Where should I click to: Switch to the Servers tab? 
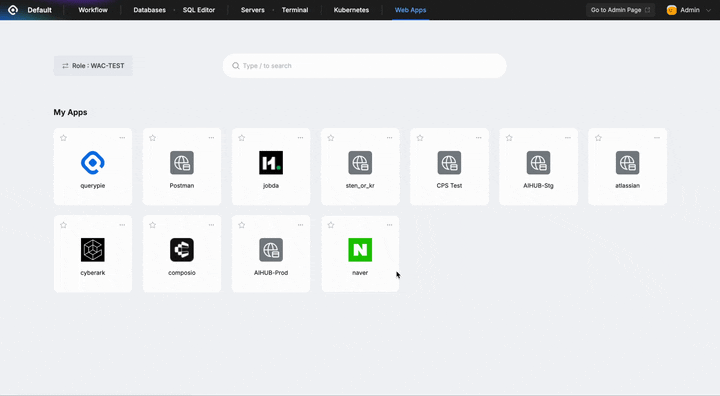tap(253, 10)
